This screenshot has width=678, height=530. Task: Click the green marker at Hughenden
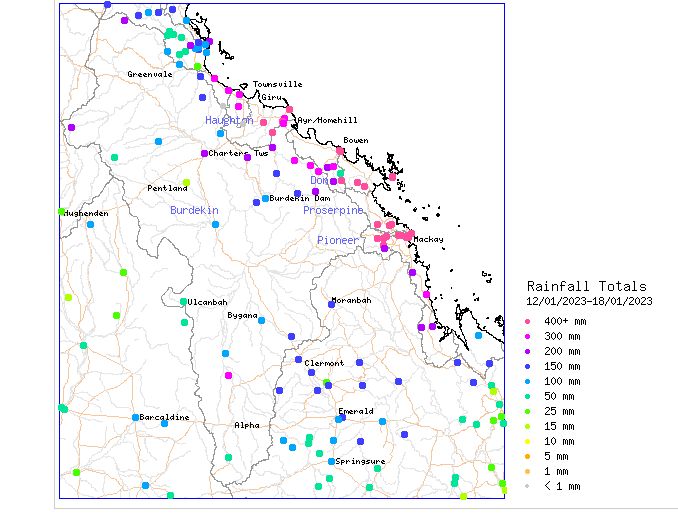(x=61, y=211)
